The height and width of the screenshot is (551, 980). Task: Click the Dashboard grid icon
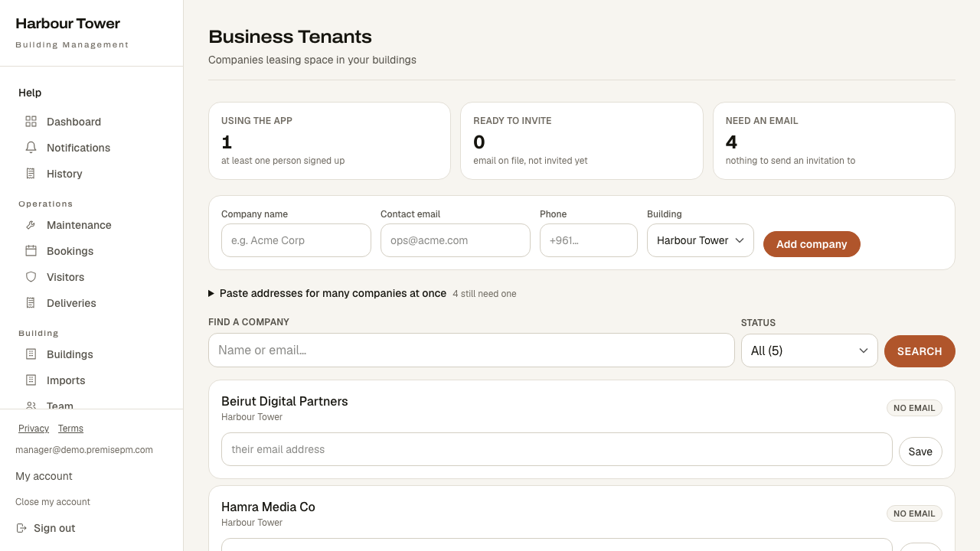pyautogui.click(x=31, y=122)
